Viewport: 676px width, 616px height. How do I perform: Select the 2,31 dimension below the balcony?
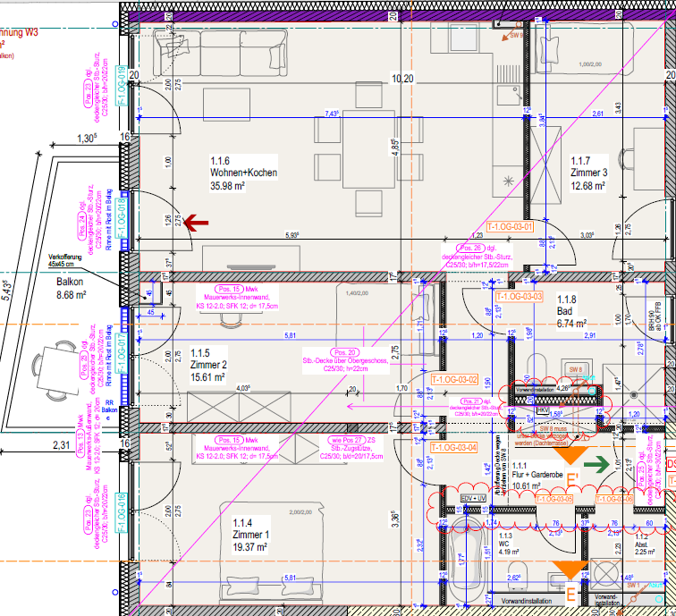pyautogui.click(x=61, y=445)
